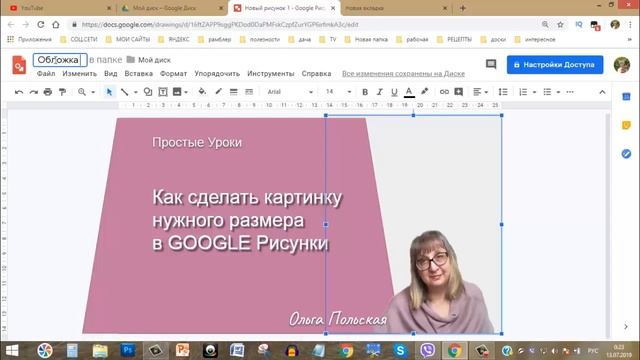Open the font size 14 dropdown
The width and height of the screenshot is (640, 360).
click(338, 92)
